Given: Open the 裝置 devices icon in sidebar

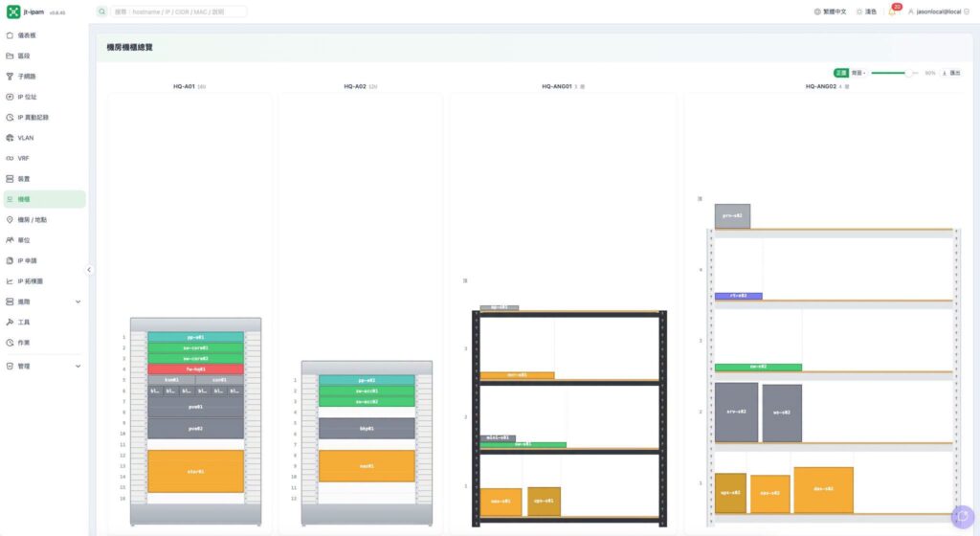Looking at the screenshot, I should click(10, 179).
